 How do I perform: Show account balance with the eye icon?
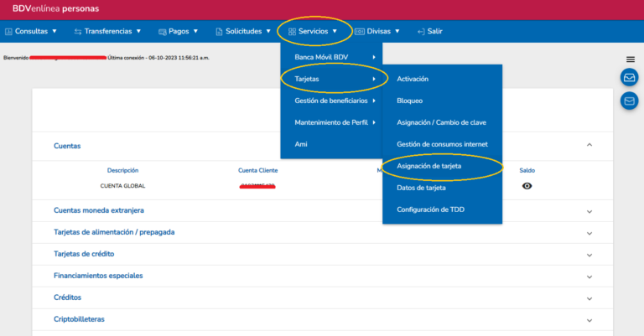click(x=527, y=186)
